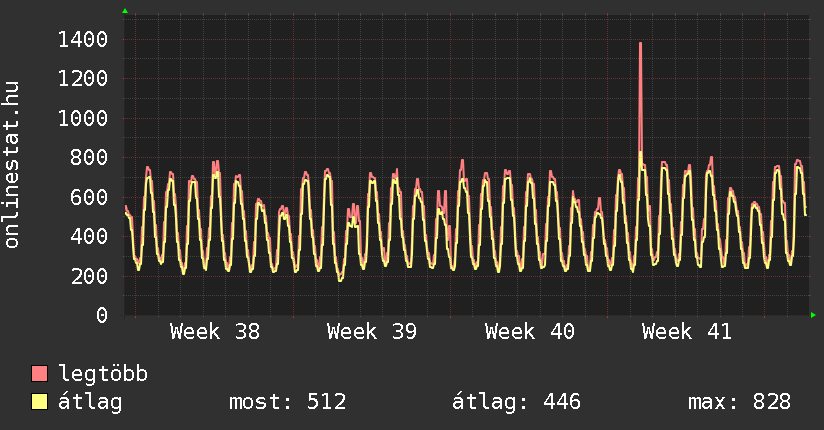Click the Week 39 axis label

coord(372,332)
